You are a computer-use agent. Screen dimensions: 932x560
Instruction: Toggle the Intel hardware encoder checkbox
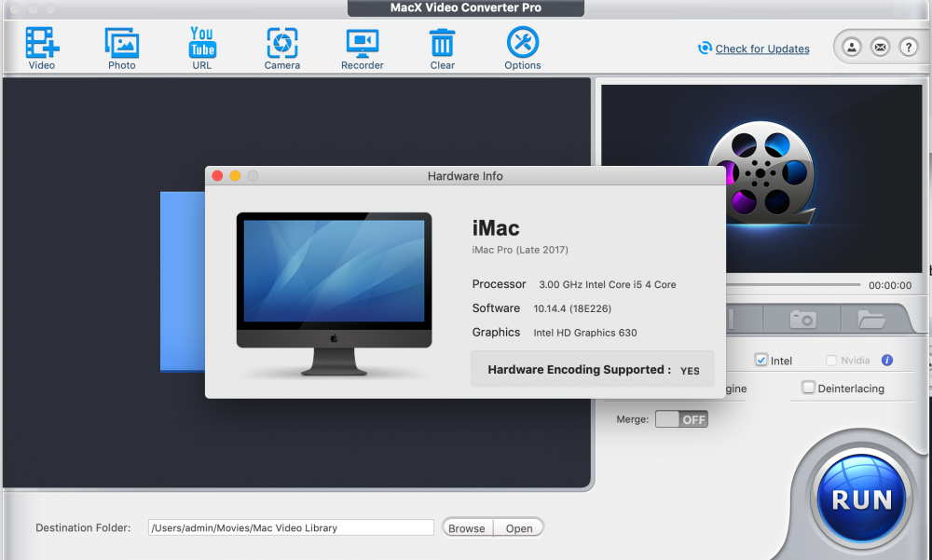(761, 360)
